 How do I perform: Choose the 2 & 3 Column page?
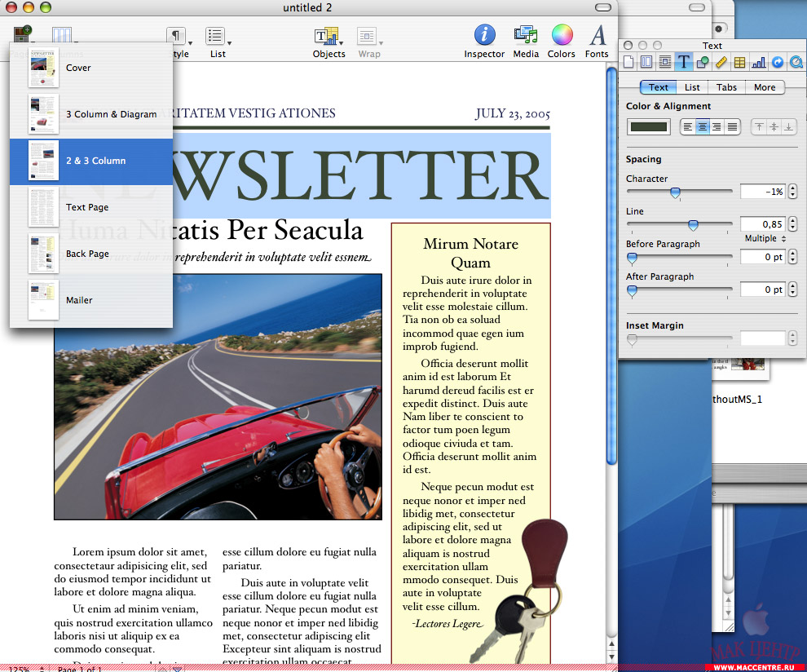coord(91,161)
